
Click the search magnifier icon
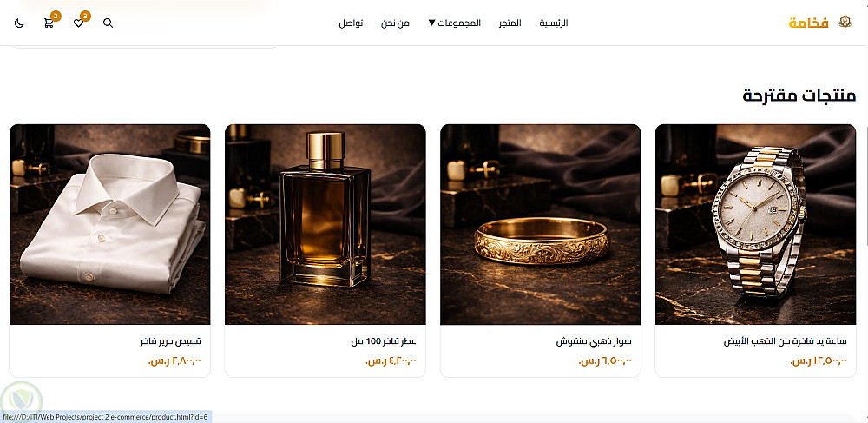pos(108,23)
